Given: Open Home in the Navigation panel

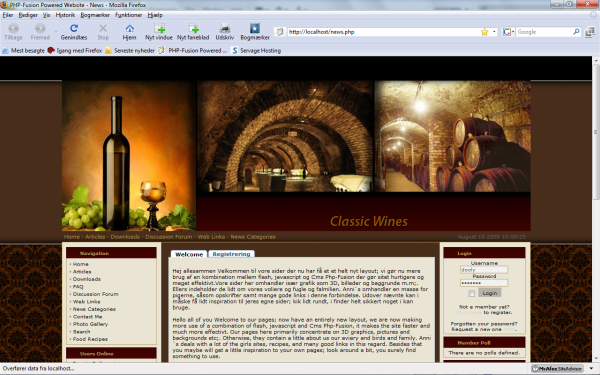Looking at the screenshot, I should 80,264.
